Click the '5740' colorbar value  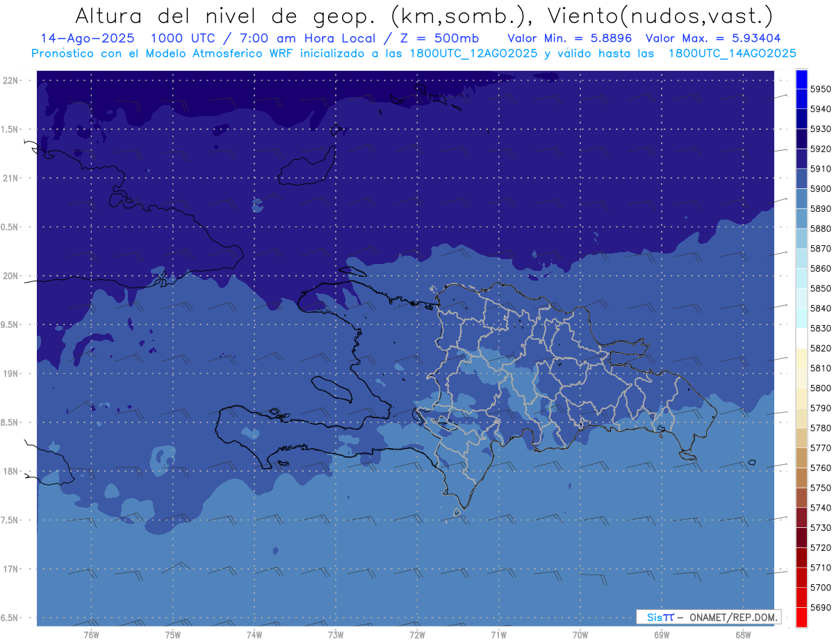pos(821,508)
